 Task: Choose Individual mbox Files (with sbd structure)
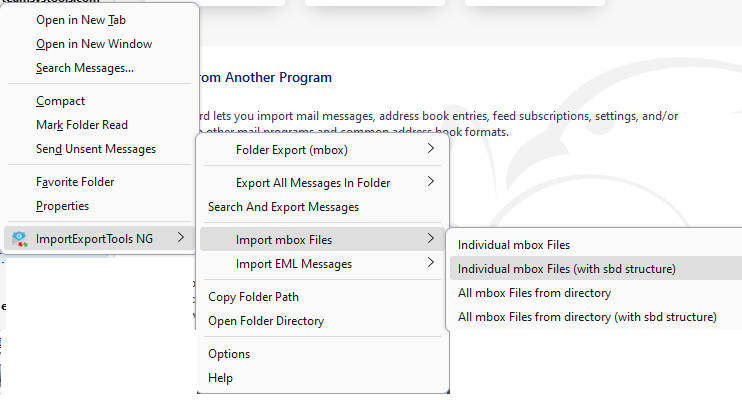(566, 269)
